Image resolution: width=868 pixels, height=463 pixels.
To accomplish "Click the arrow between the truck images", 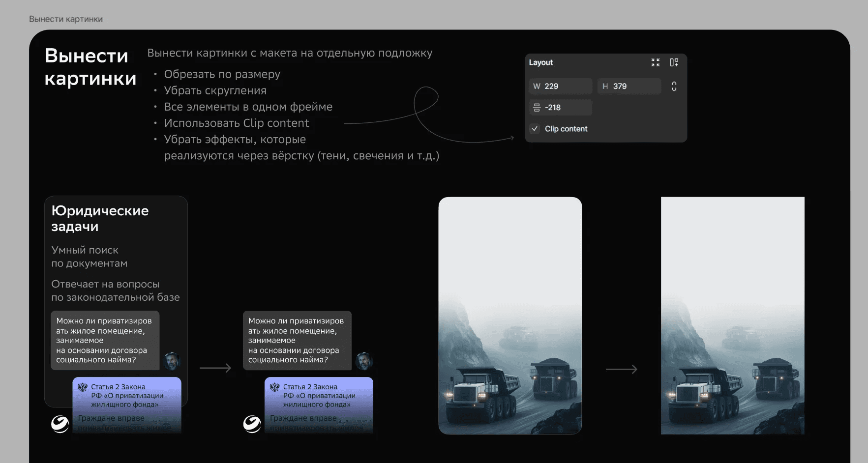I will tap(621, 369).
